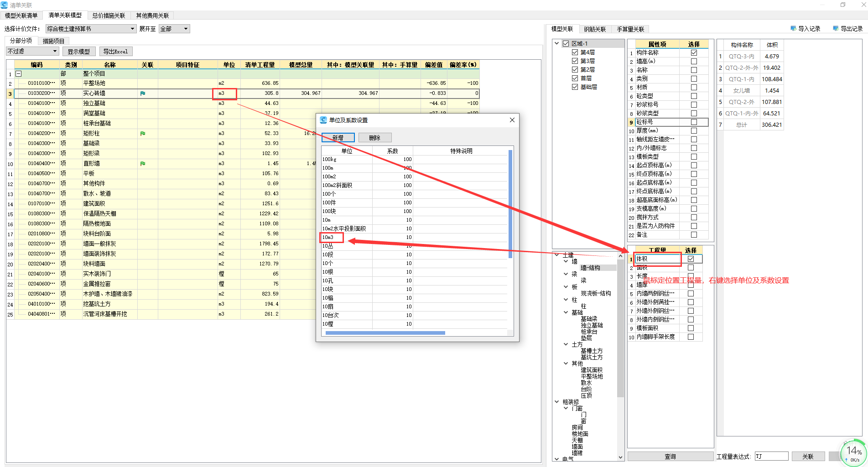The image size is (868, 467).
Task: Uncheck the 第3层 checkbox
Action: 575,61
